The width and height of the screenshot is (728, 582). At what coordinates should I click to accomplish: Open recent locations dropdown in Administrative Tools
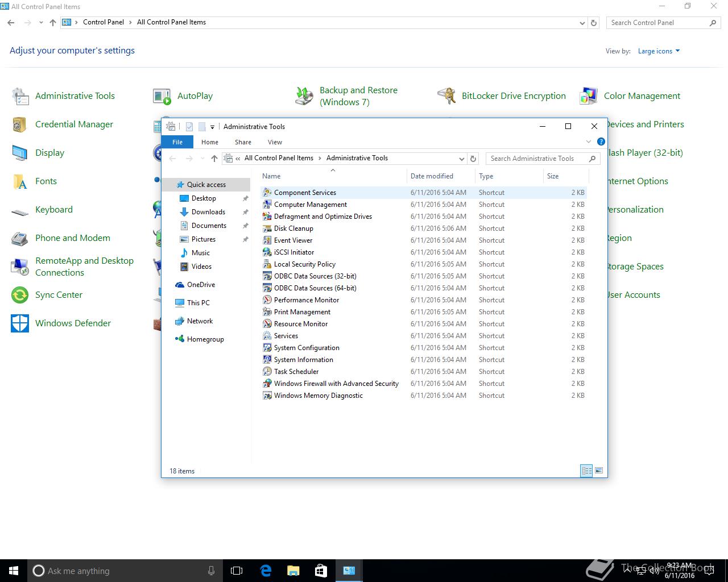202,159
